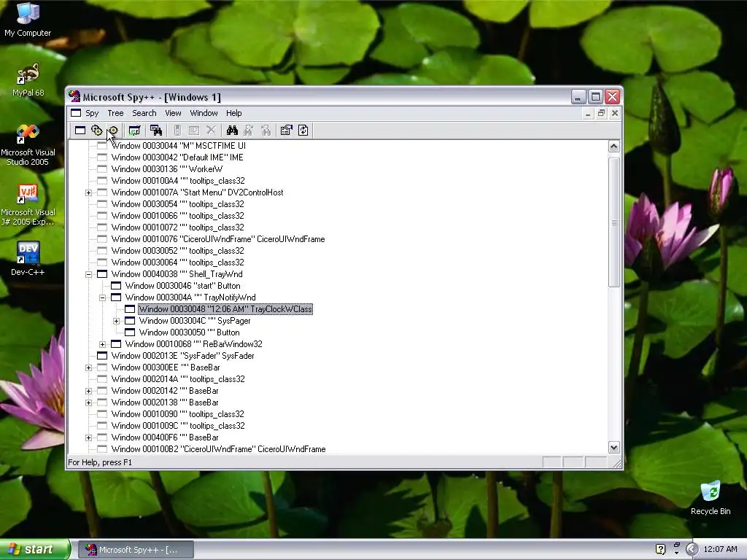Select Window 0002014A tooltips_class32 row
This screenshot has height=560, width=747.
coord(178,379)
